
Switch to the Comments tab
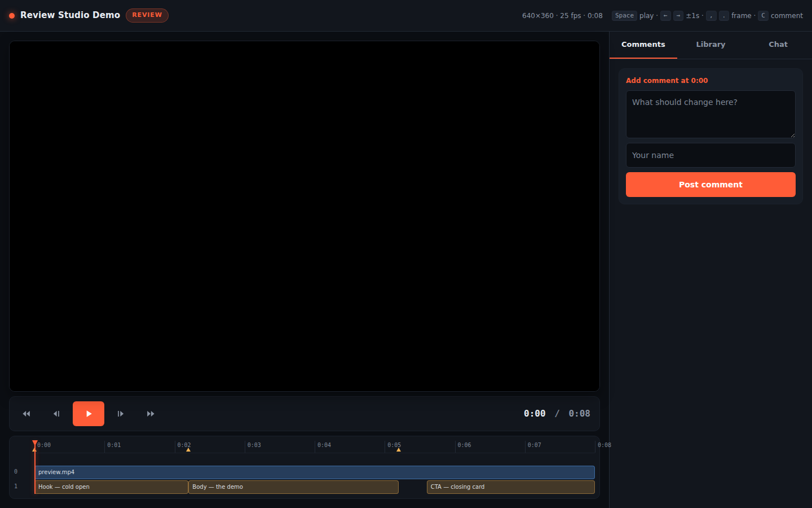[643, 45]
